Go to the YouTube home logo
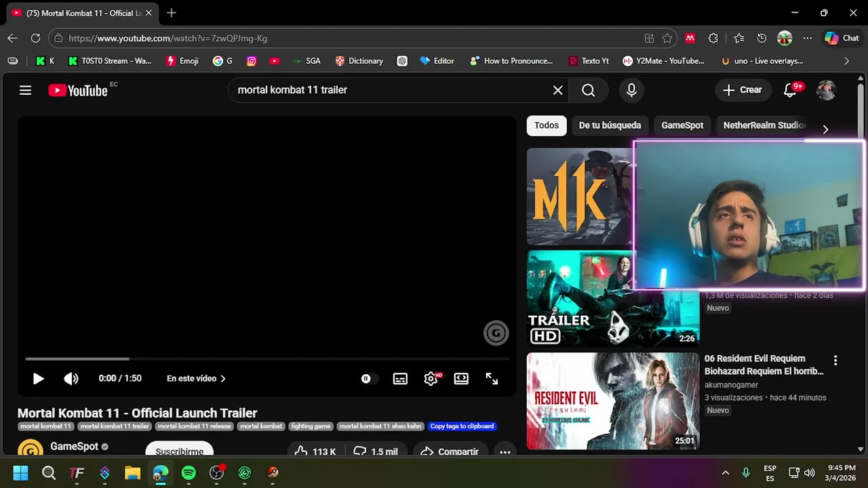The height and width of the screenshot is (488, 868). pyautogui.click(x=78, y=90)
